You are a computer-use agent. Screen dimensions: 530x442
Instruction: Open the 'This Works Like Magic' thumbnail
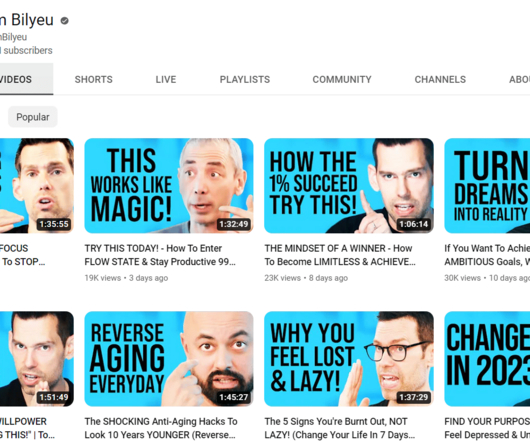169,186
